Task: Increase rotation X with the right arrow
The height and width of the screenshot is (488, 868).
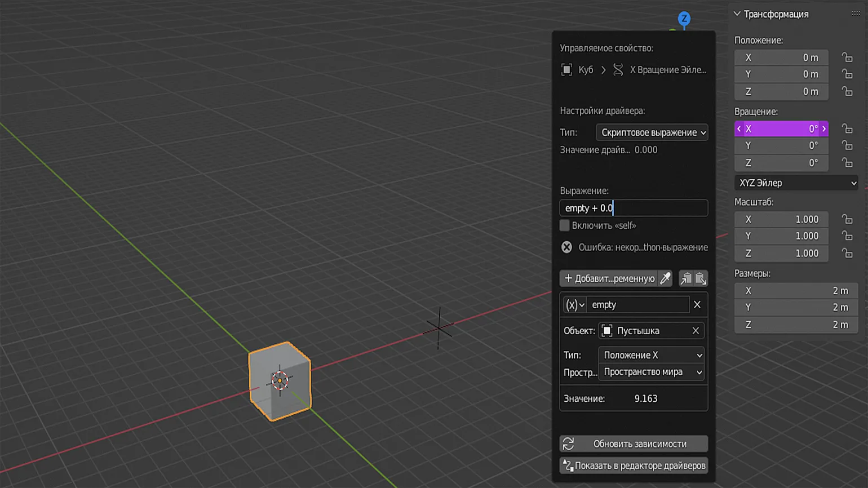Action: pyautogui.click(x=824, y=129)
